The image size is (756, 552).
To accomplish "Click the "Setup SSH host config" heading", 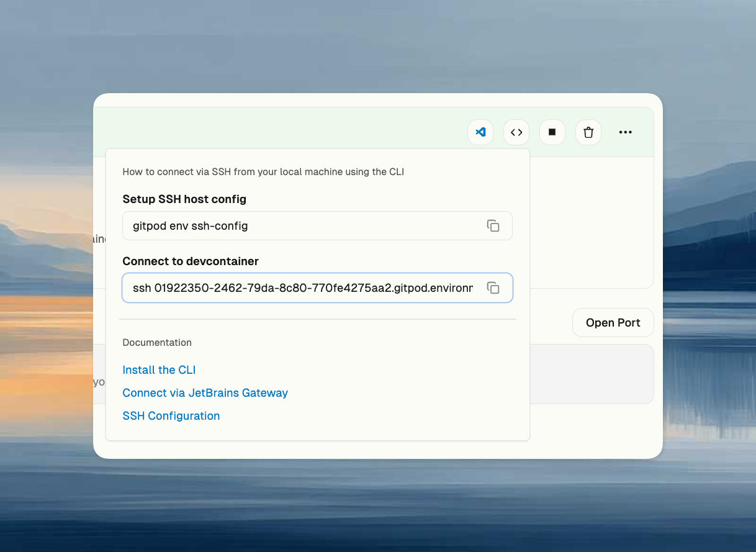I will point(184,199).
